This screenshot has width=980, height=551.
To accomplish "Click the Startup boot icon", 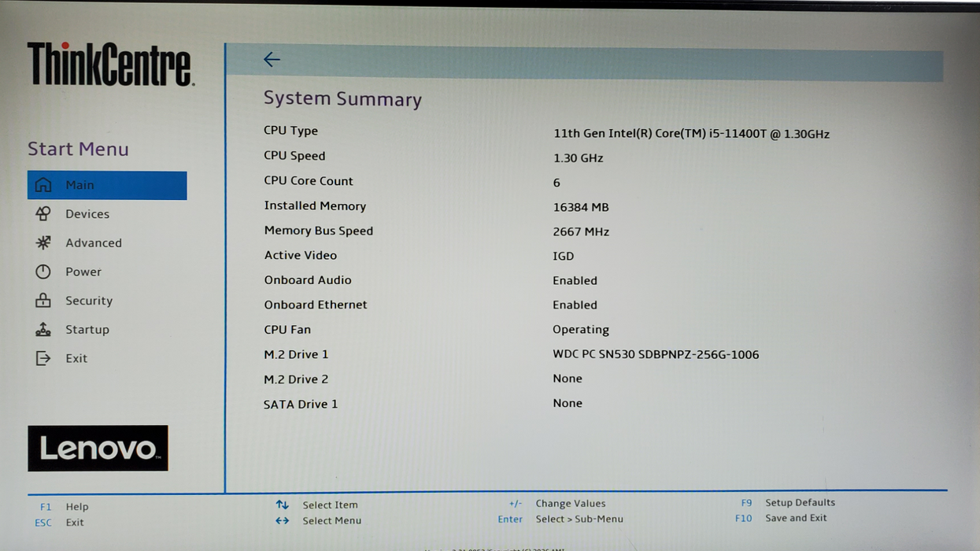I will (43, 330).
